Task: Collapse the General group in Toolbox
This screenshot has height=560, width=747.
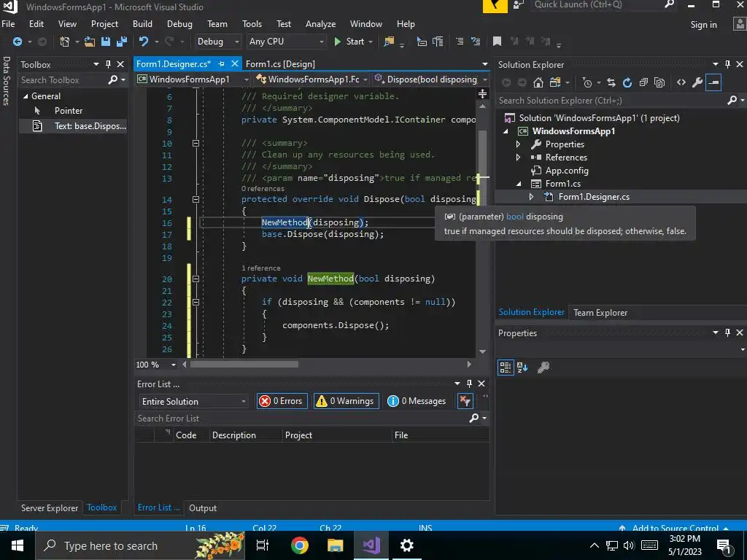Action: pos(26,96)
